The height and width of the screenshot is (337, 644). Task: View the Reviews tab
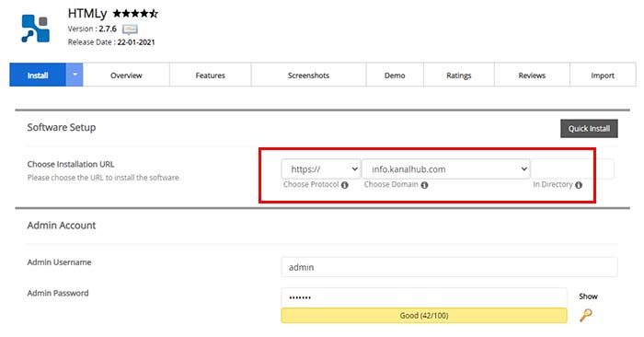[x=532, y=76]
